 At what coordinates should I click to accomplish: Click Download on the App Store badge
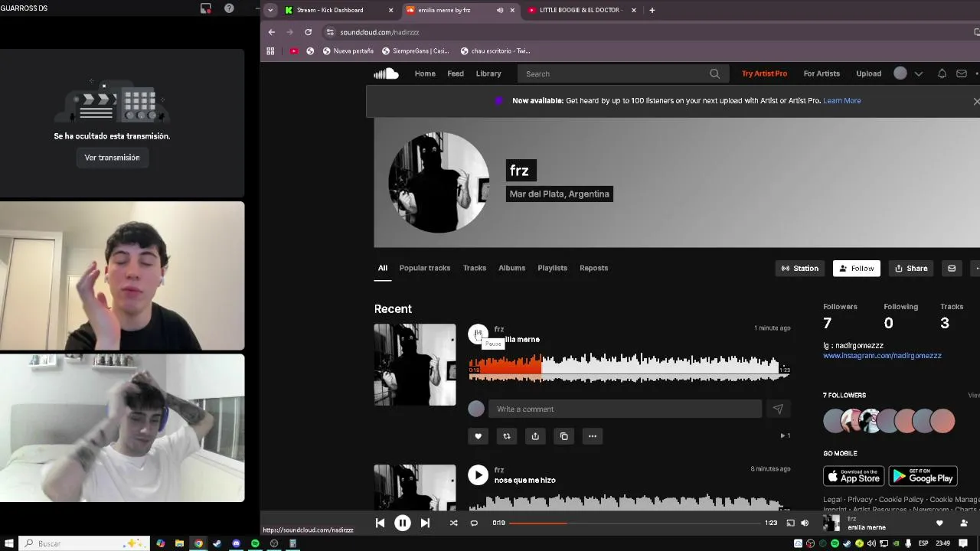(854, 476)
